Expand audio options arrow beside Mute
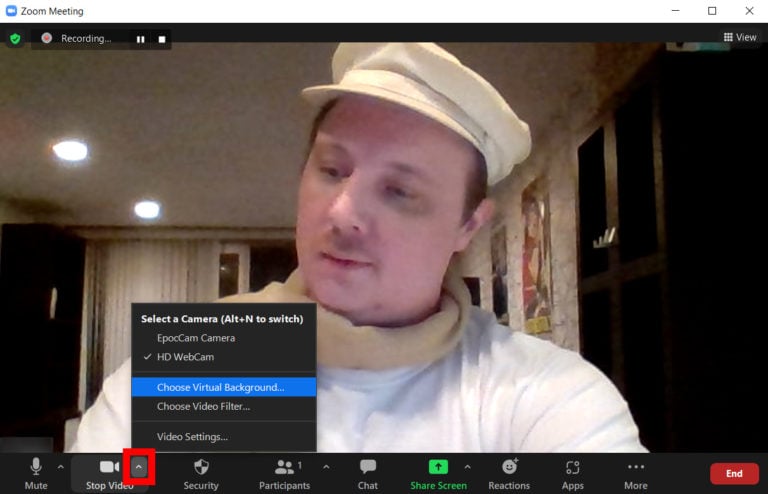 61,467
